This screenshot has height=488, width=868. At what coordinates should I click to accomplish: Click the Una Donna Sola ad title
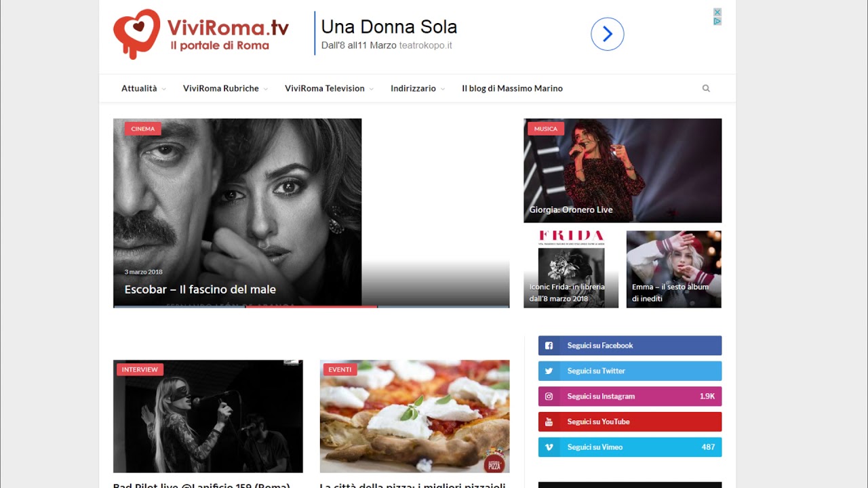click(x=389, y=27)
